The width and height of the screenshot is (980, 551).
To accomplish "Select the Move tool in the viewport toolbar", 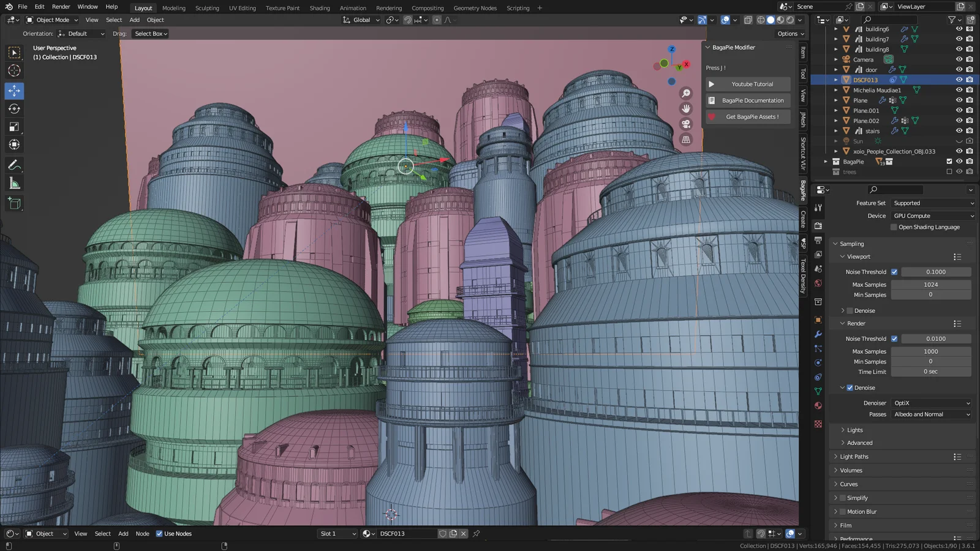I will pos(13,91).
